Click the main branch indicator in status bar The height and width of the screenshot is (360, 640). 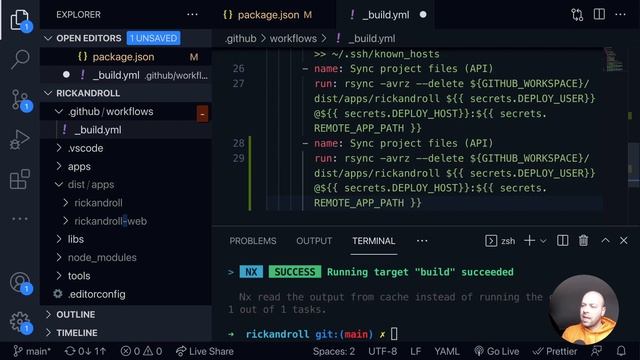pos(32,351)
